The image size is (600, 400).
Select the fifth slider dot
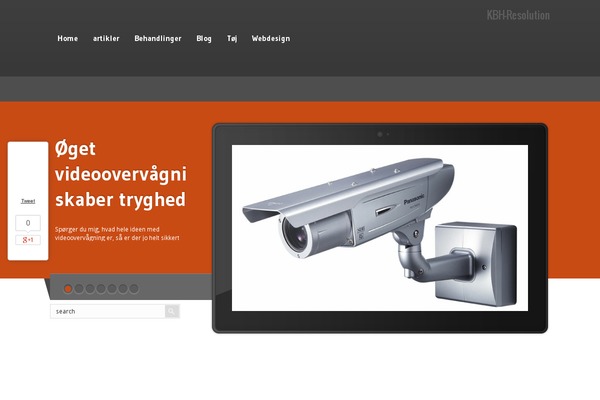click(x=112, y=289)
